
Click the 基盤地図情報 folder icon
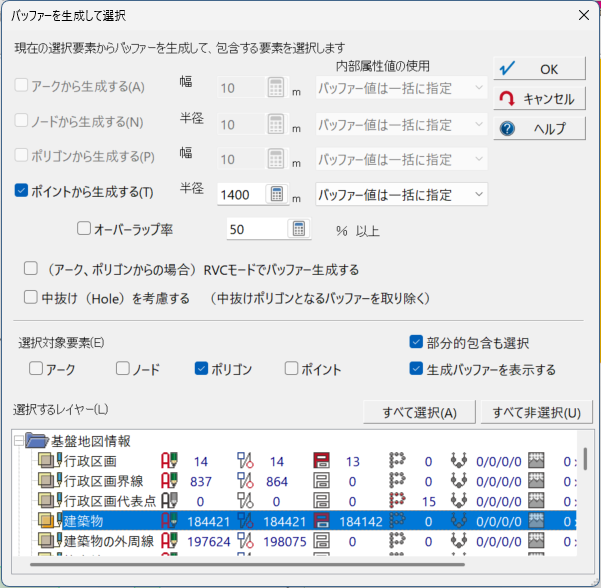(37, 440)
